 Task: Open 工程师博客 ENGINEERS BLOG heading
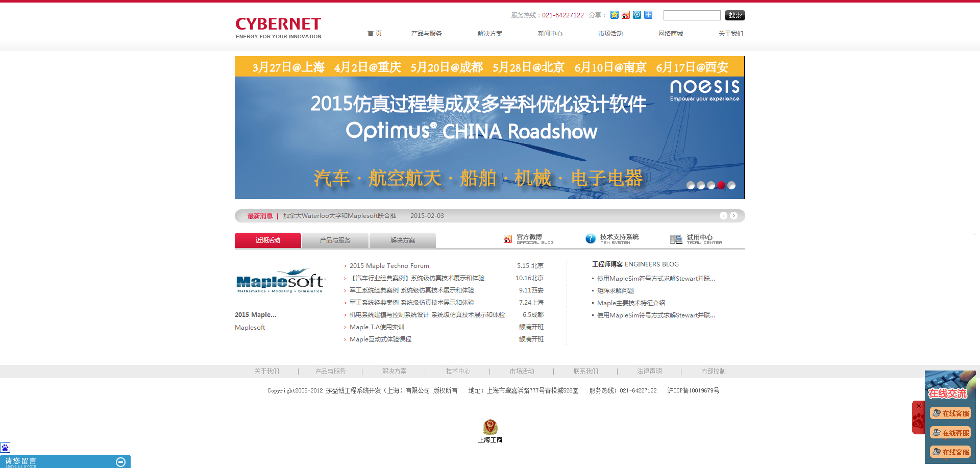point(635,264)
